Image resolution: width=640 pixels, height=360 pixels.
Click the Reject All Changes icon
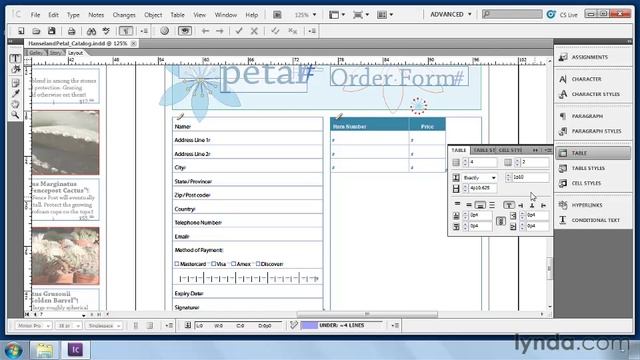click(293, 31)
